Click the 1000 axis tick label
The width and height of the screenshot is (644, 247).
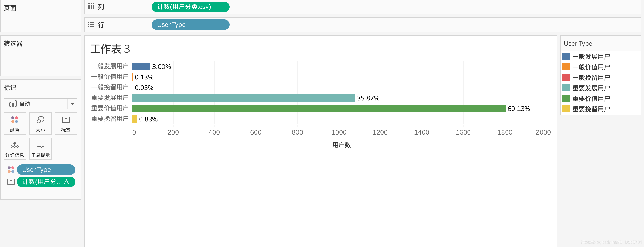pyautogui.click(x=339, y=132)
